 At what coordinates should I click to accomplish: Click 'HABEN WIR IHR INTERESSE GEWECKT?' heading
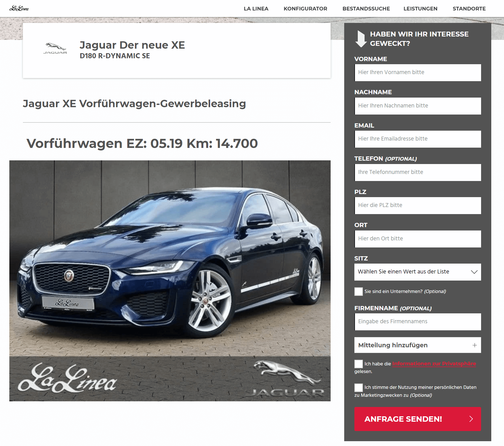(419, 39)
